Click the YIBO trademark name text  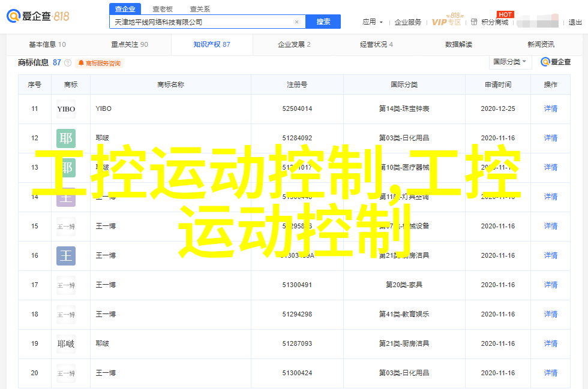tap(103, 108)
